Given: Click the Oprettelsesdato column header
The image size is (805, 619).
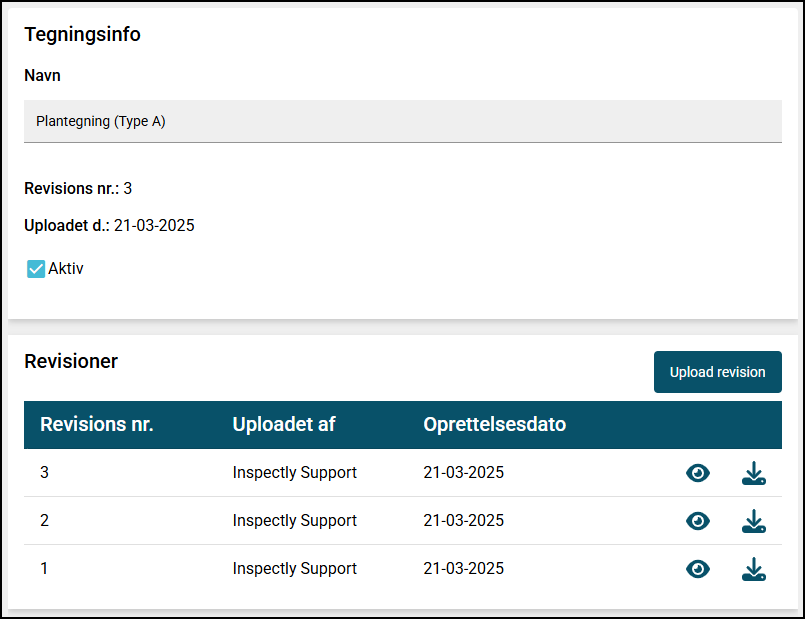Looking at the screenshot, I should [x=494, y=424].
